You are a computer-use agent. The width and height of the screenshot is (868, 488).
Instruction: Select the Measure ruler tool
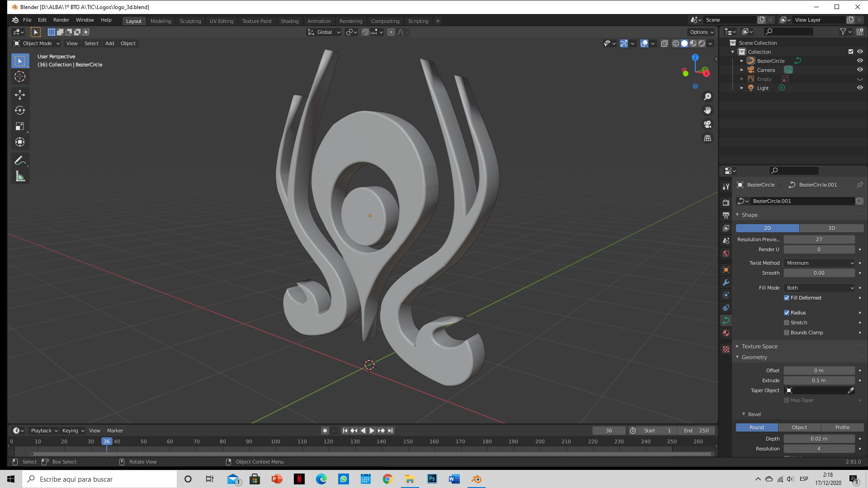(20, 177)
